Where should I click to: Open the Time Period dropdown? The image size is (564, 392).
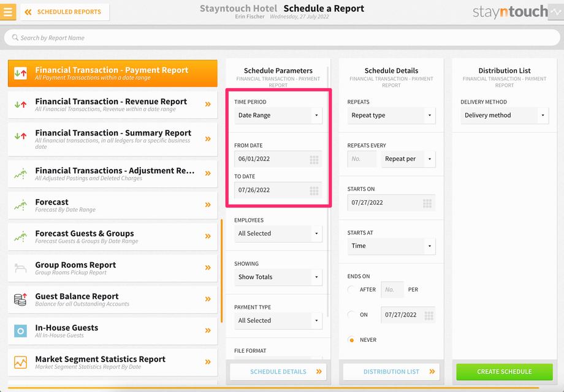point(278,115)
